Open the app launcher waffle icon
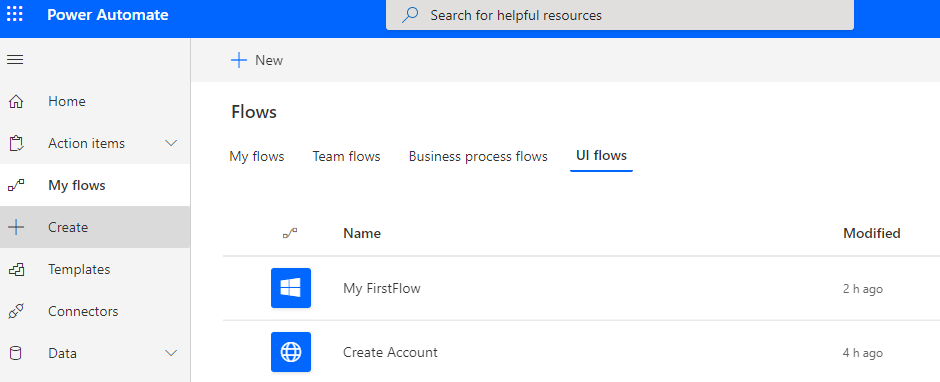Viewport: 940px width, 382px height. [14, 14]
